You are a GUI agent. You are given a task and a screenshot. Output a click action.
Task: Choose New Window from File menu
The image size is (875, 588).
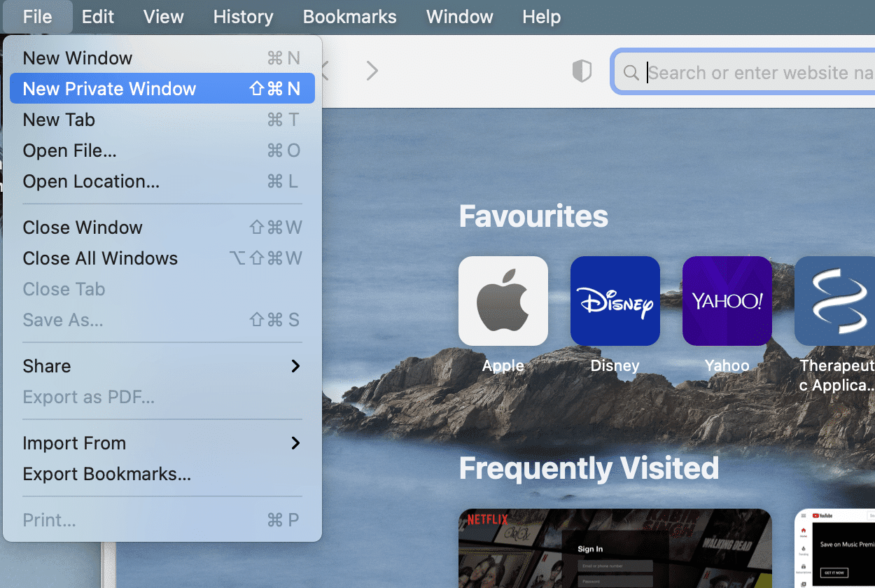162,58
